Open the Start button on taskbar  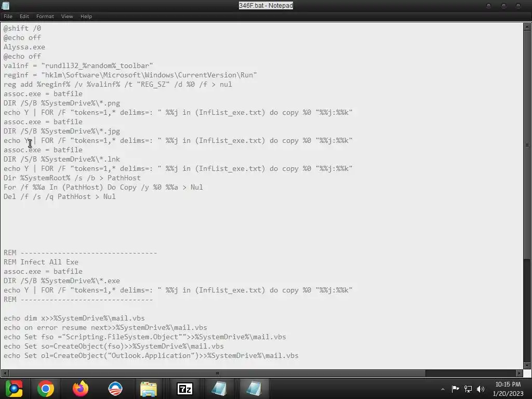pos(14,389)
